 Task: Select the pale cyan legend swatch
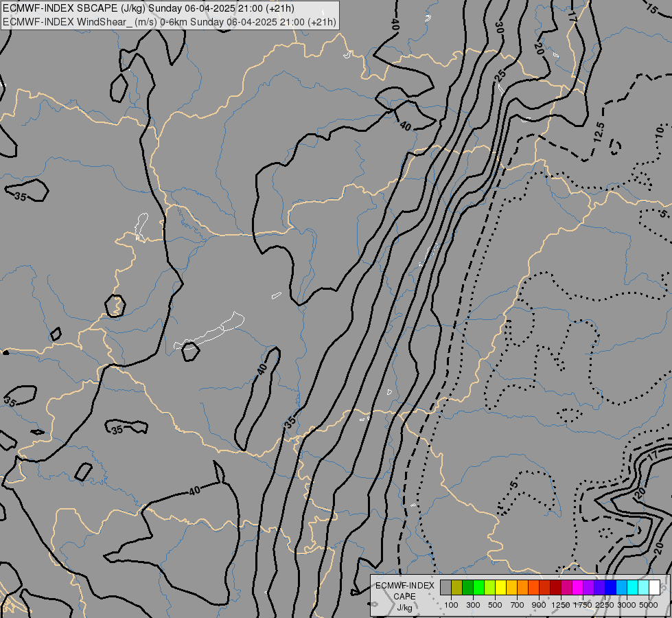(x=643, y=587)
